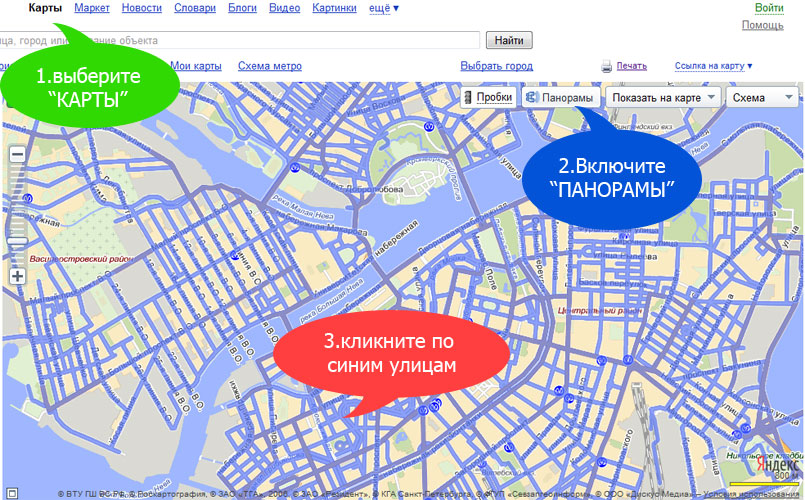Expand the ещё services menu
The width and height of the screenshot is (805, 500).
(x=384, y=8)
